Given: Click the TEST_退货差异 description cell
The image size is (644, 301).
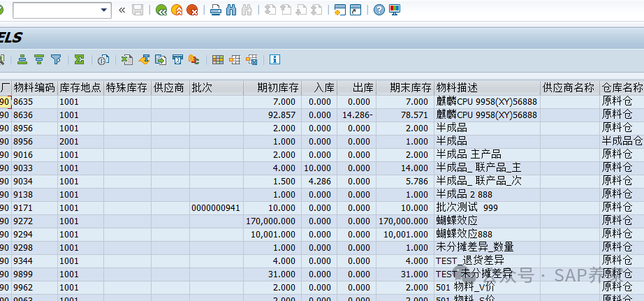Looking at the screenshot, I should point(487,260).
